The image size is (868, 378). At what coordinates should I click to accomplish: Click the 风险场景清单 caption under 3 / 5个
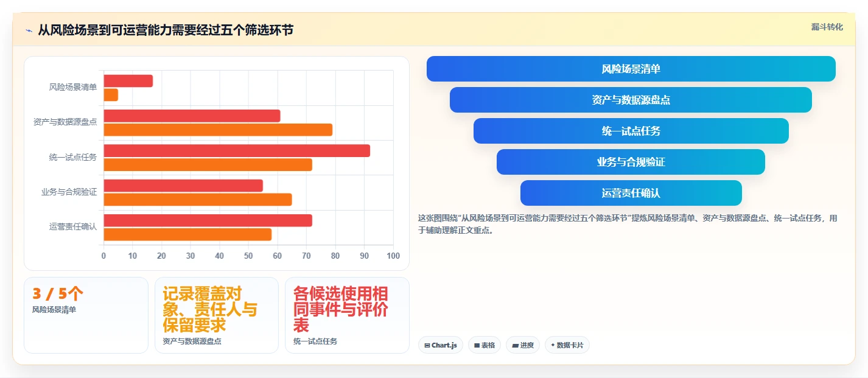point(54,310)
